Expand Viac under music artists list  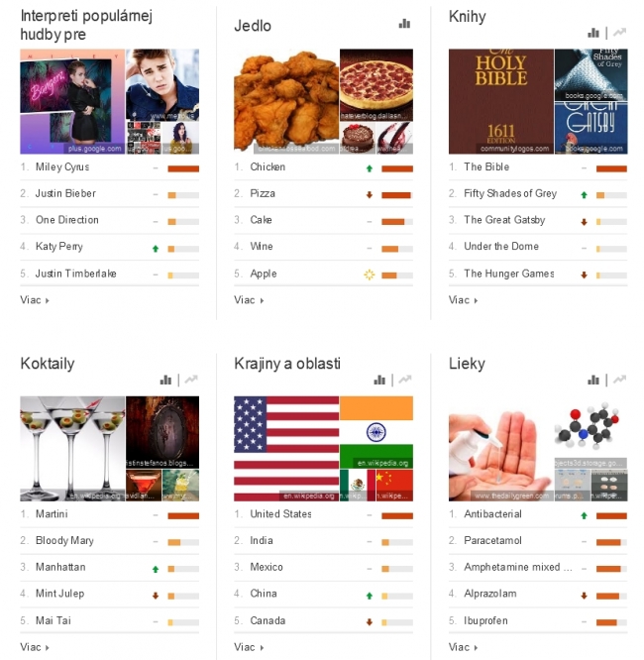[35, 299]
